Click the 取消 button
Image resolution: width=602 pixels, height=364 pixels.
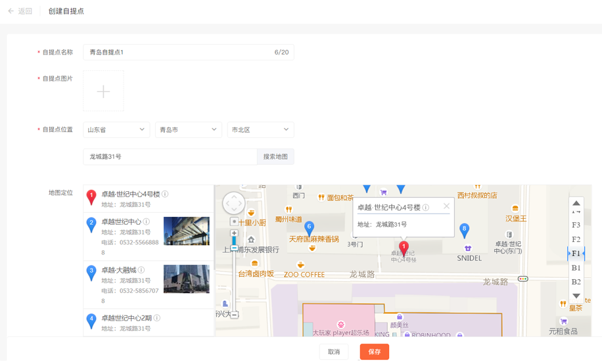334,352
